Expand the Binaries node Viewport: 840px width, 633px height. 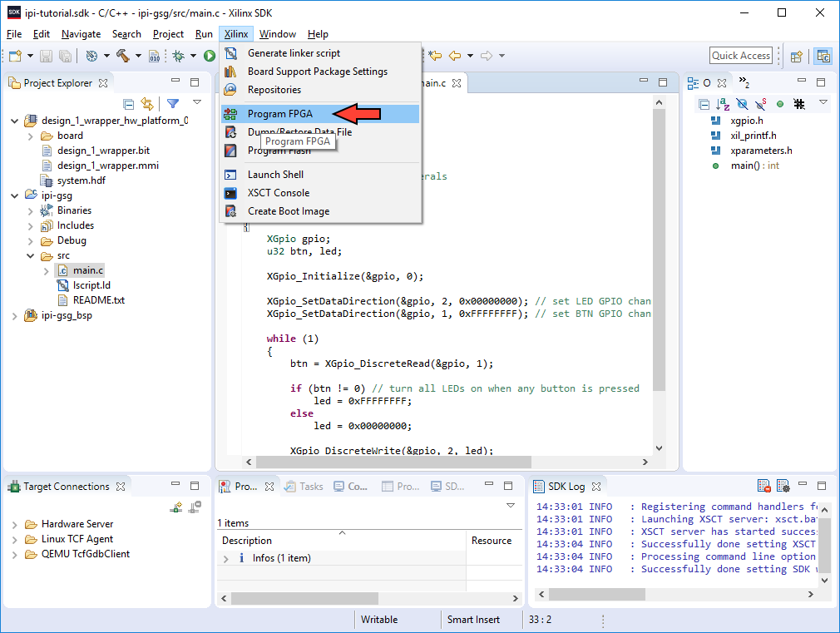click(31, 211)
